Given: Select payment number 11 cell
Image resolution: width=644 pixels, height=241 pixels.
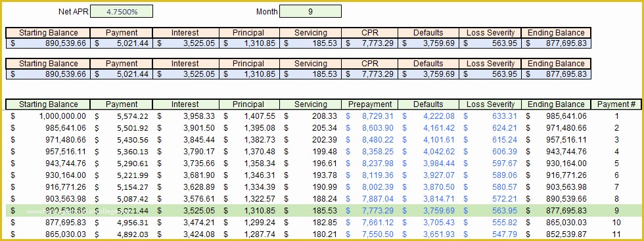Looking at the screenshot, I should click(616, 234).
